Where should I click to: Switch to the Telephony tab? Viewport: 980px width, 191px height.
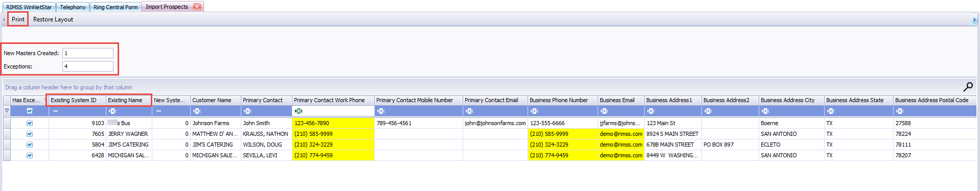[73, 7]
